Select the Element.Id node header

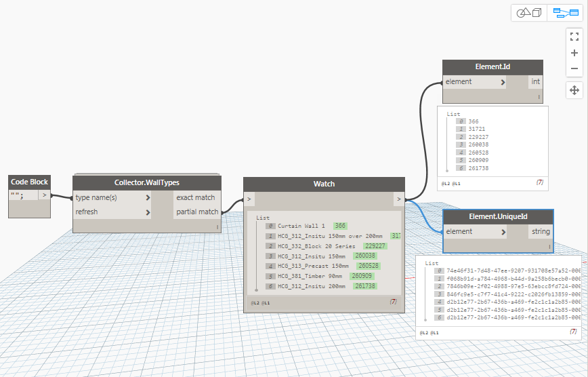point(492,67)
